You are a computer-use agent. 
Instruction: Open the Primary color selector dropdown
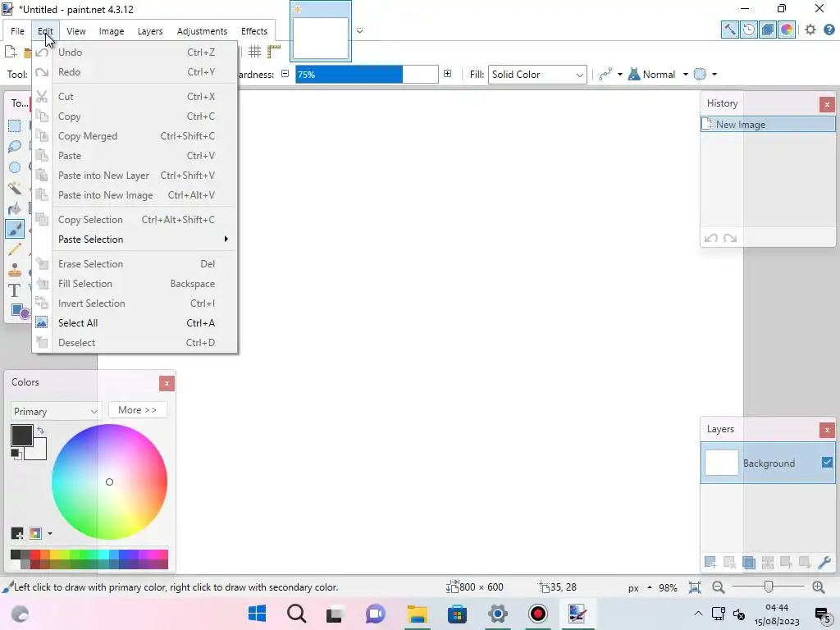click(55, 412)
